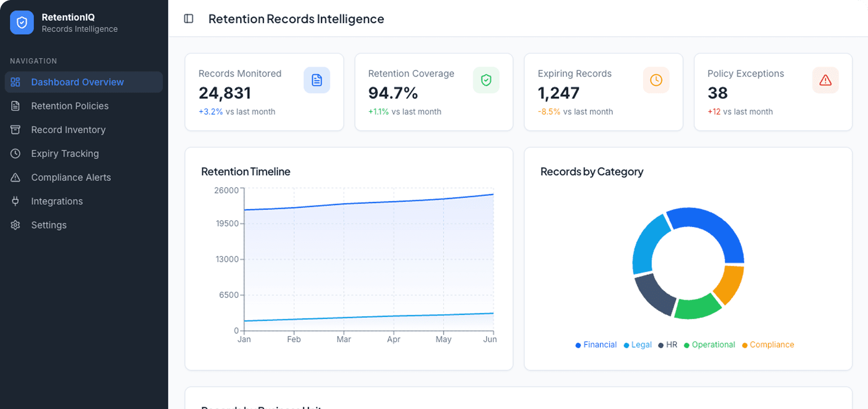Screen dimensions: 868x409
Task: Click the Retention Coverage value 94.7%
Action: 393,93
